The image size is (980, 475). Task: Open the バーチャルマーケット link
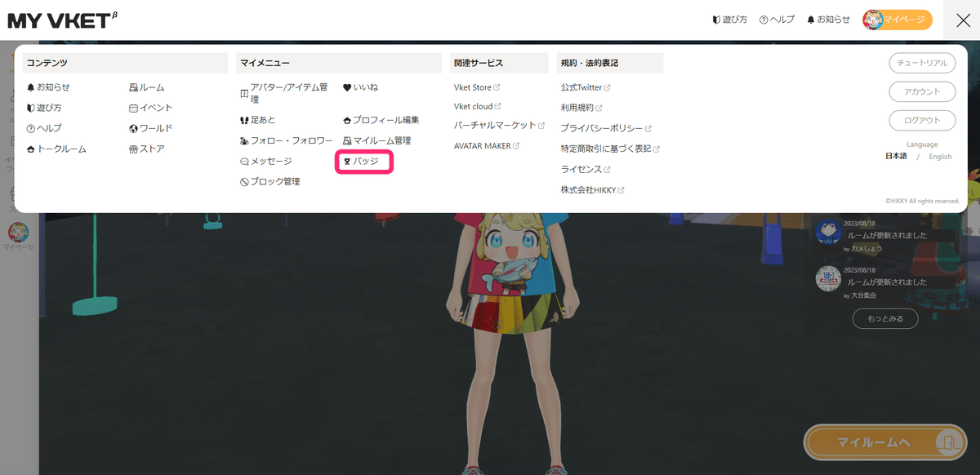500,126
